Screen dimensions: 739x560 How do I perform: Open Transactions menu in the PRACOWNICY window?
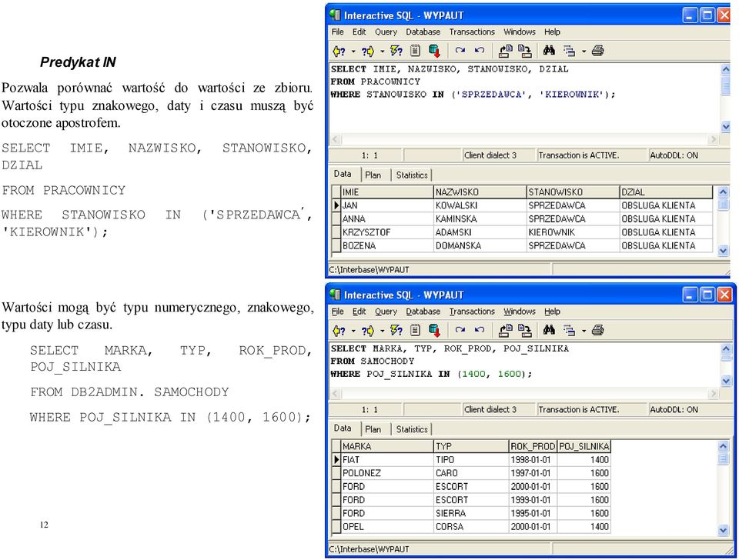click(472, 32)
